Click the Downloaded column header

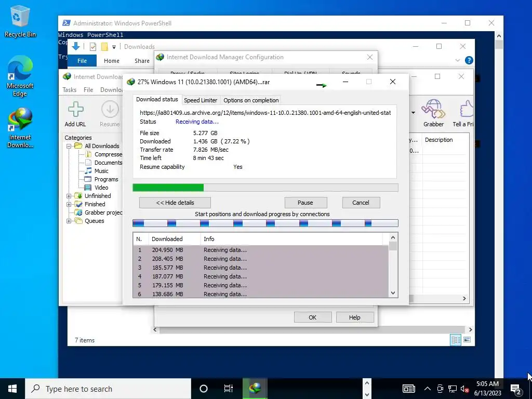pos(175,239)
